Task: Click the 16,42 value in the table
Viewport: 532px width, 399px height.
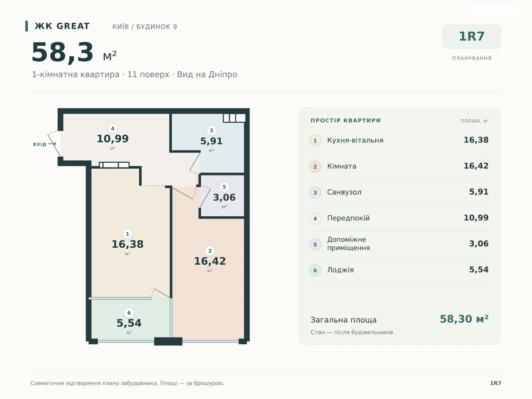Action: click(x=476, y=166)
